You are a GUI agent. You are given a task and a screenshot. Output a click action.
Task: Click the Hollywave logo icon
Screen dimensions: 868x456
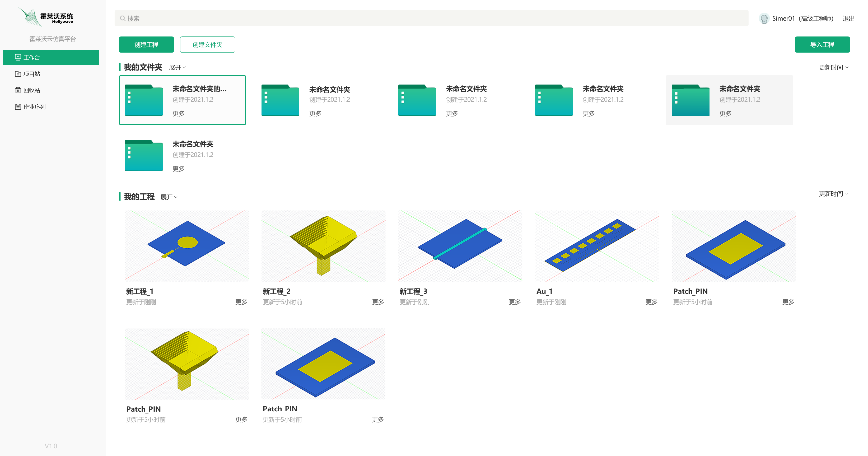tap(30, 17)
